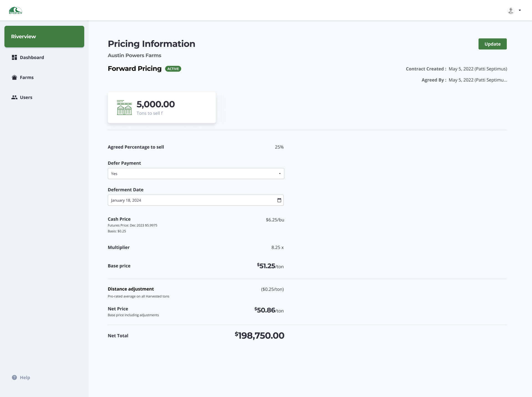Screen dimensions: 532x397
Task: Open the calendar picker icon in Deferment Date
Action: click(x=279, y=200)
